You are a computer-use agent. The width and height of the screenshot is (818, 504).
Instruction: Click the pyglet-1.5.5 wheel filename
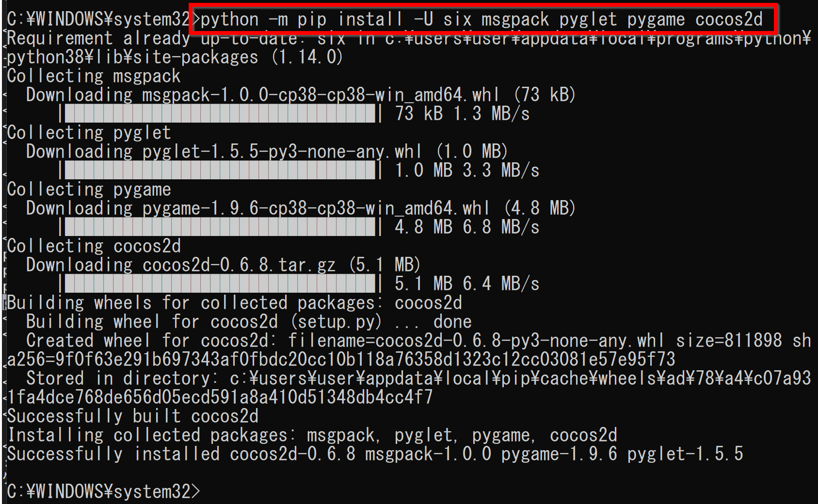[282, 152]
